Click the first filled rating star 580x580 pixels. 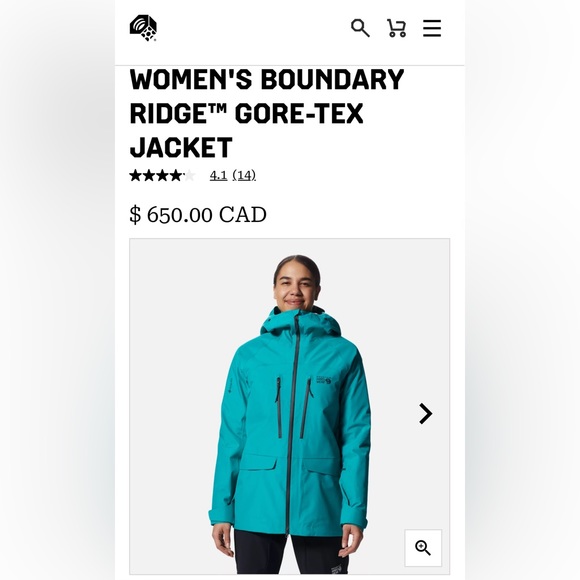(x=136, y=175)
